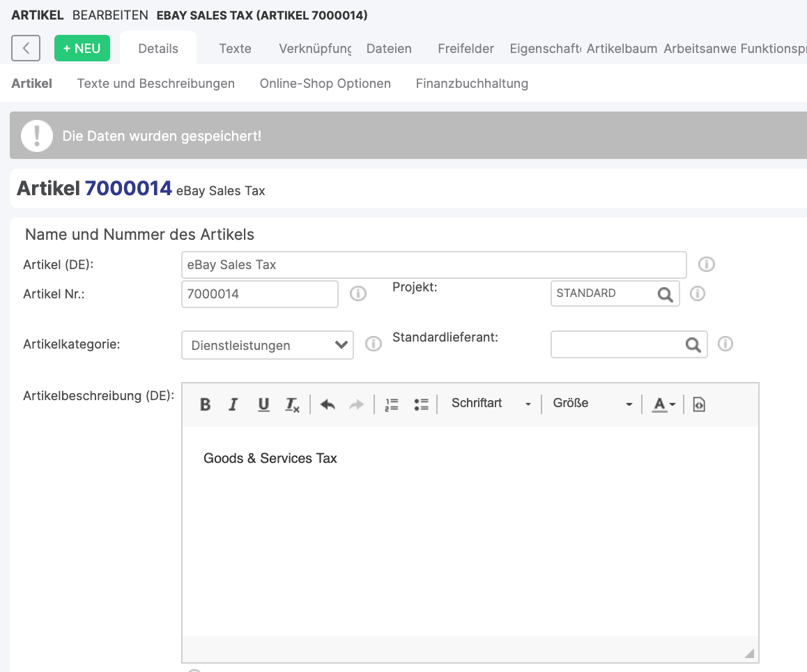Click the remove formatting icon
The width and height of the screenshot is (807, 672).
point(293,404)
